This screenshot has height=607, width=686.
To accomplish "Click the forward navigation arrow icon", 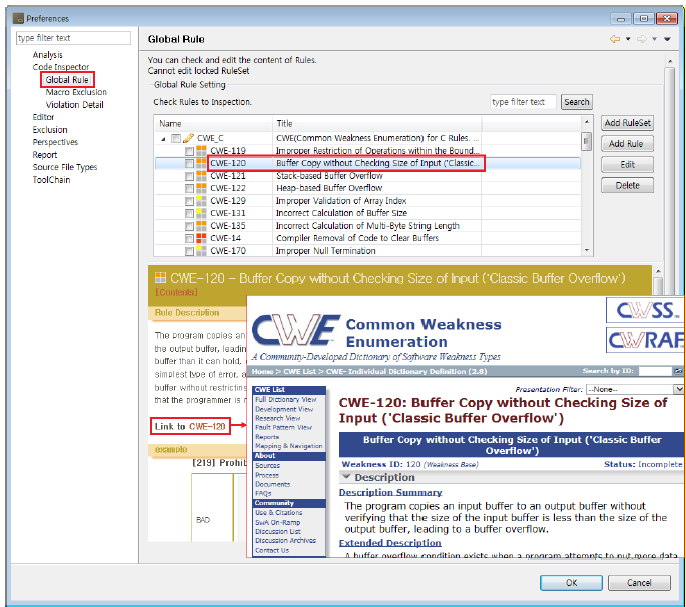I will point(642,39).
